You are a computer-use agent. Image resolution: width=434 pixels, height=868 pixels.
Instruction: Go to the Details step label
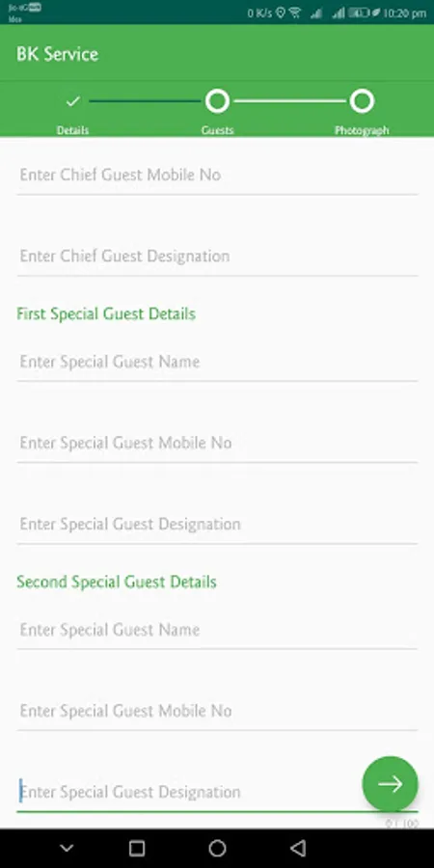tap(72, 130)
